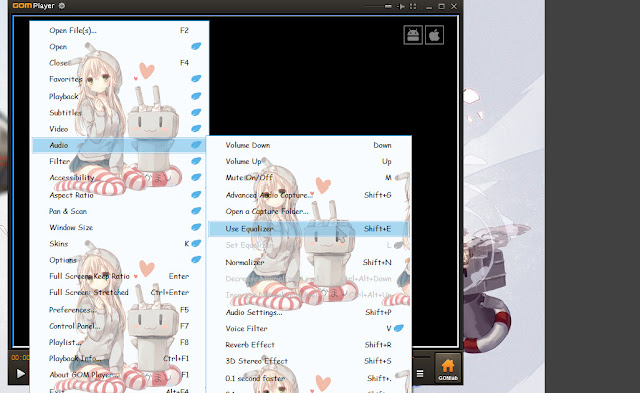
Task: Toggle Reverb Effect in the Audio submenu
Action: 308,345
